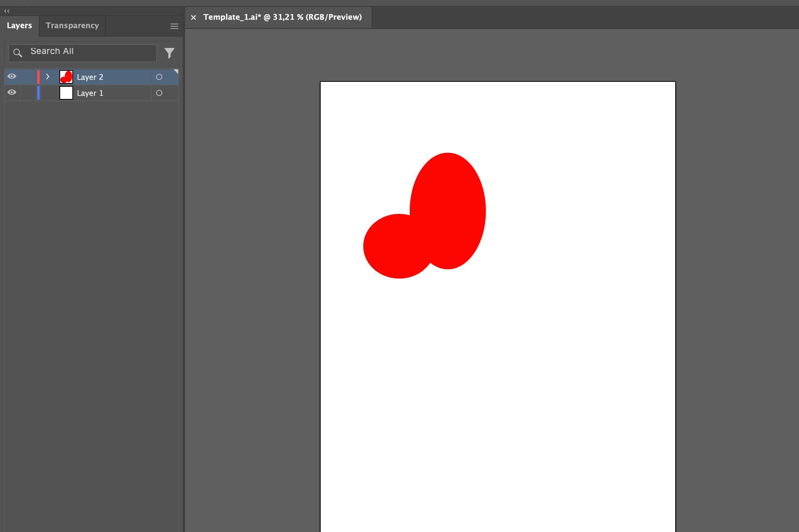Open the Layers panel hamburger menu
799x532 pixels.
pyautogui.click(x=174, y=26)
